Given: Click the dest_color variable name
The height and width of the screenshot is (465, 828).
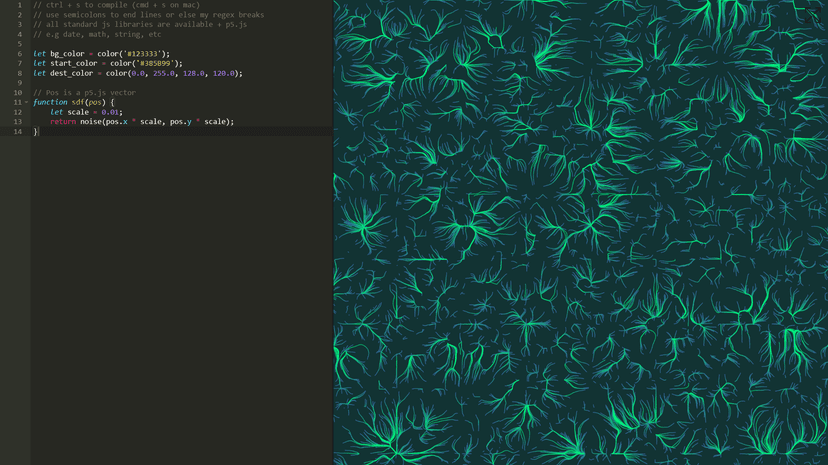Looking at the screenshot, I should click(x=71, y=73).
